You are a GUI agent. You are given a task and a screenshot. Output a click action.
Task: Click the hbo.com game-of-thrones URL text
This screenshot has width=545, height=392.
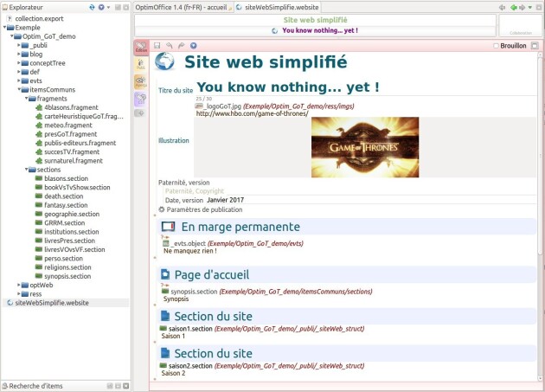click(252, 113)
